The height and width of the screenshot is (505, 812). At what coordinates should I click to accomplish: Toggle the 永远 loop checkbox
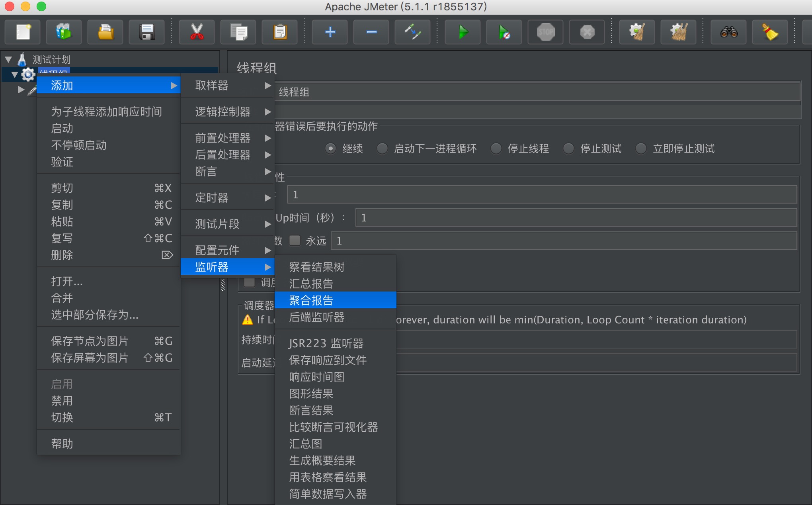tap(295, 241)
